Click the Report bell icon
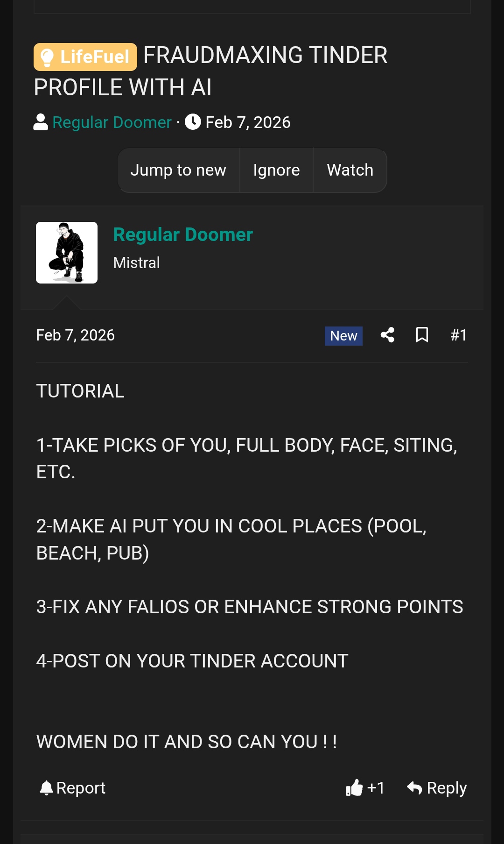The width and height of the screenshot is (504, 844). point(46,787)
